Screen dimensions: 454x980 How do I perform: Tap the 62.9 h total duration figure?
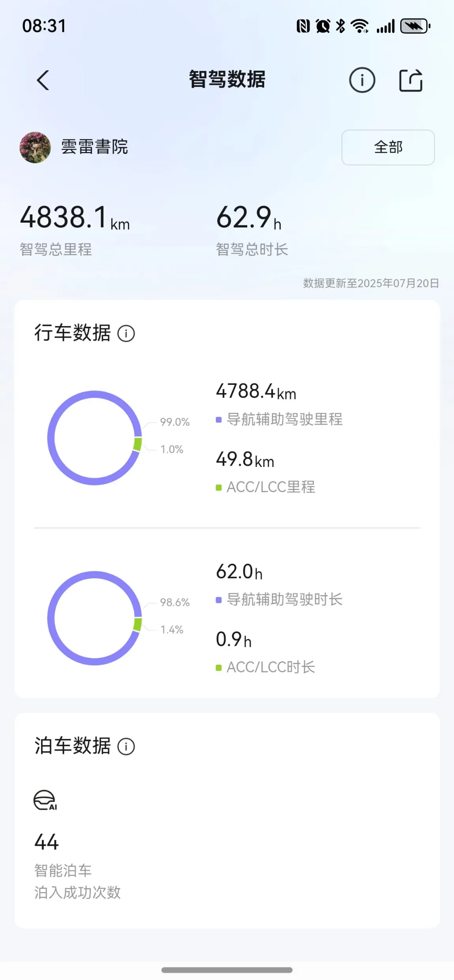point(249,217)
